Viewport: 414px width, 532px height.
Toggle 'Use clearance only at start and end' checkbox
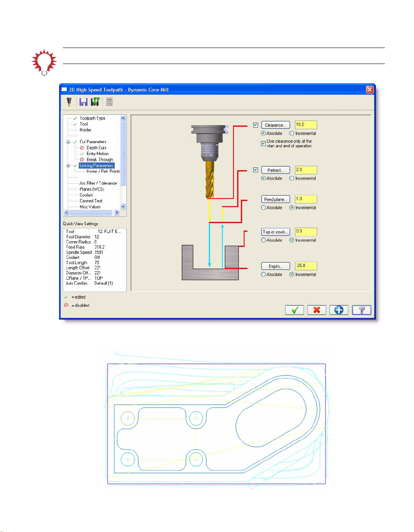(263, 144)
